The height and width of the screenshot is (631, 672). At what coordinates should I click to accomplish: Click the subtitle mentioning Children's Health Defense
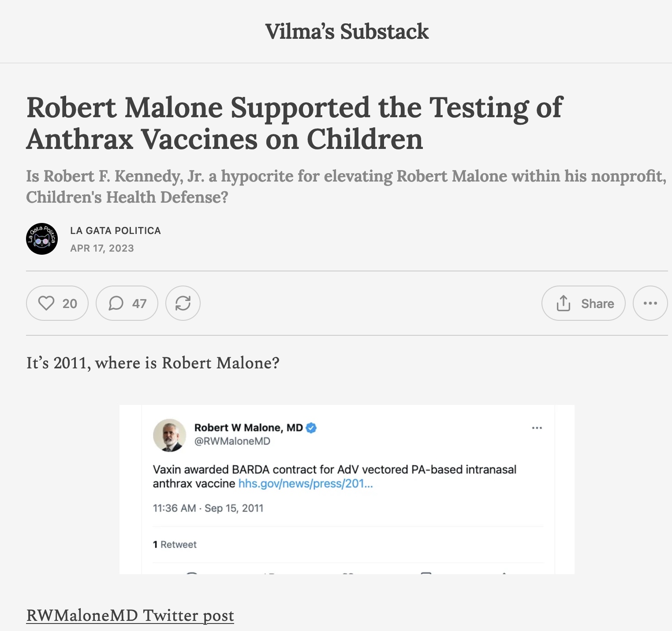pos(346,186)
